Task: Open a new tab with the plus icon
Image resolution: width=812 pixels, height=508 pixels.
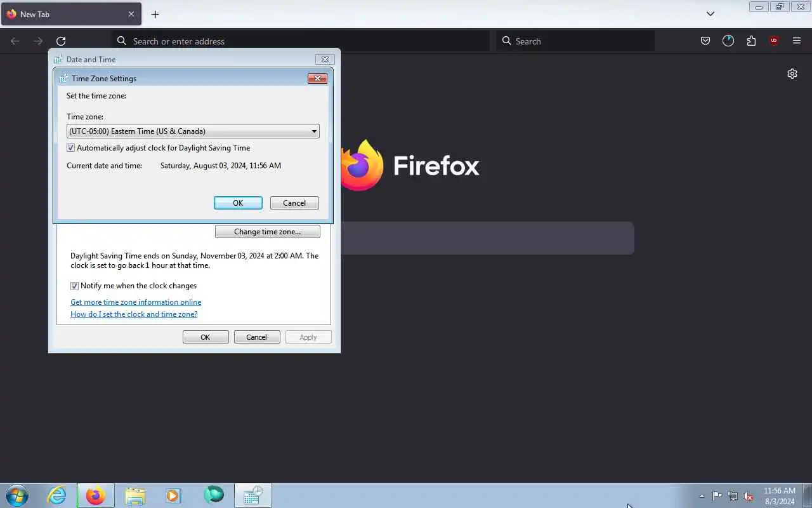Action: click(155, 14)
